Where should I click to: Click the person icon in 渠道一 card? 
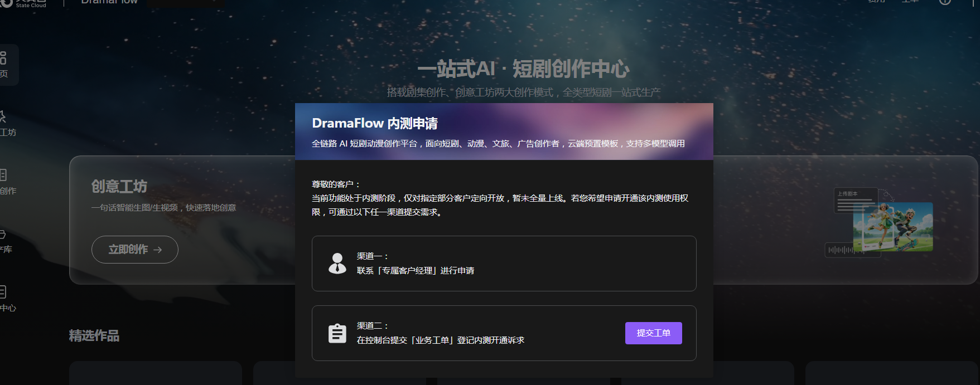(337, 264)
